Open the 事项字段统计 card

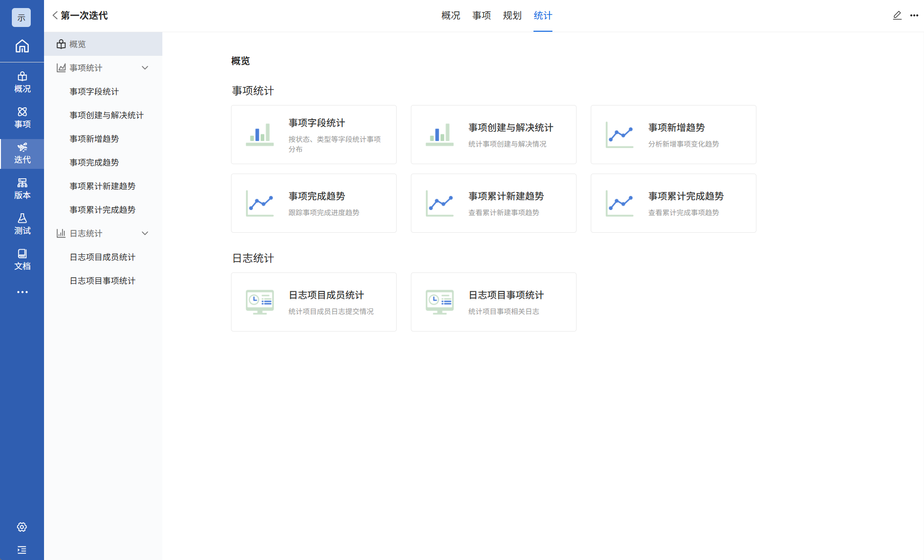point(313,135)
